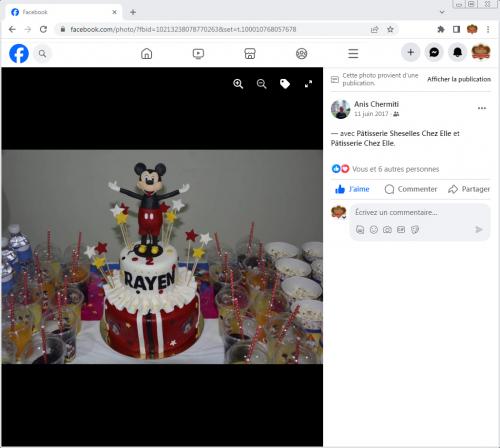Open the hamburger menu icon
This screenshot has height=448, width=500.
pos(353,54)
